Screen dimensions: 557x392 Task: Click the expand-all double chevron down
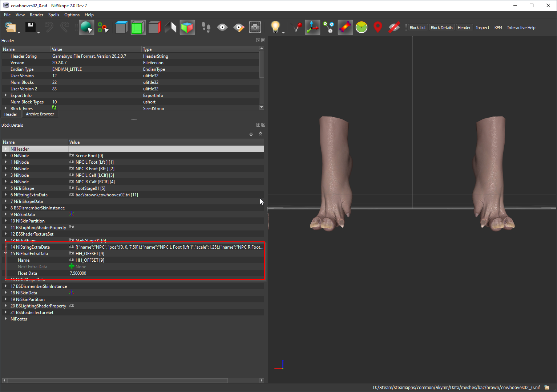click(x=251, y=134)
